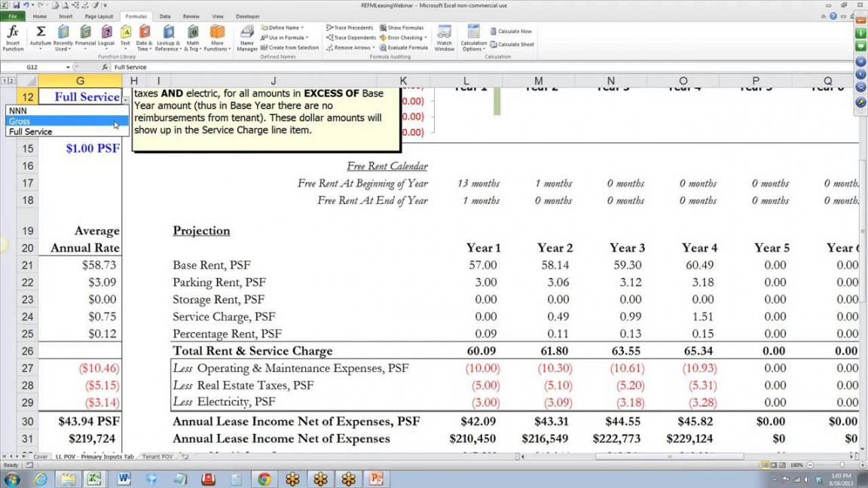Switch to the Data ribbon tab
868x488 pixels.
pyautogui.click(x=165, y=16)
